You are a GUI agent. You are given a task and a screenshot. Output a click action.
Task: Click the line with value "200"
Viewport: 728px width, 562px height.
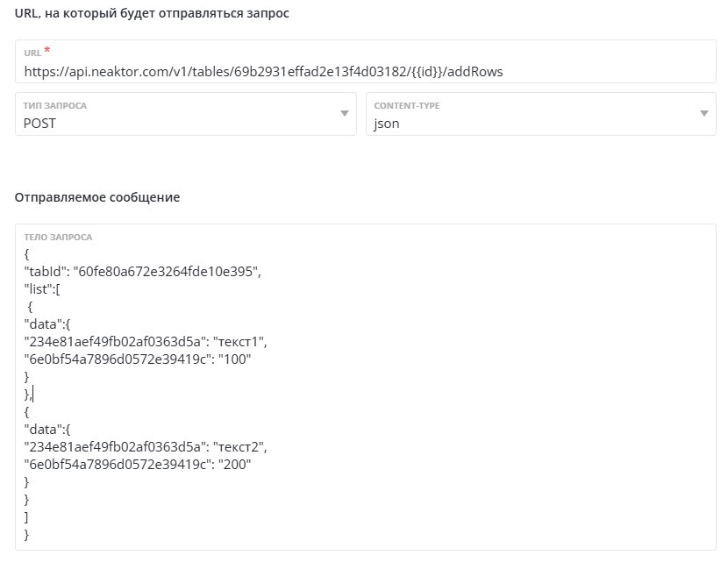click(x=140, y=465)
